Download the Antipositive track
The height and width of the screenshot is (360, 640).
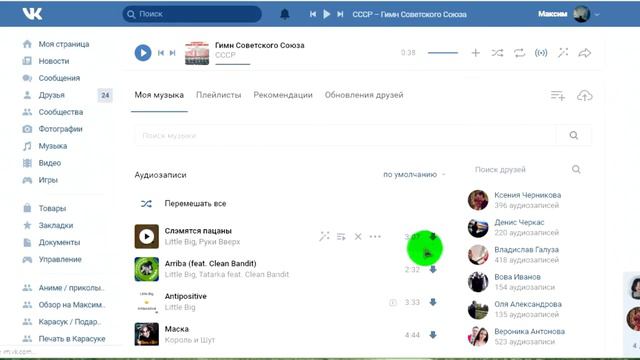click(x=433, y=302)
